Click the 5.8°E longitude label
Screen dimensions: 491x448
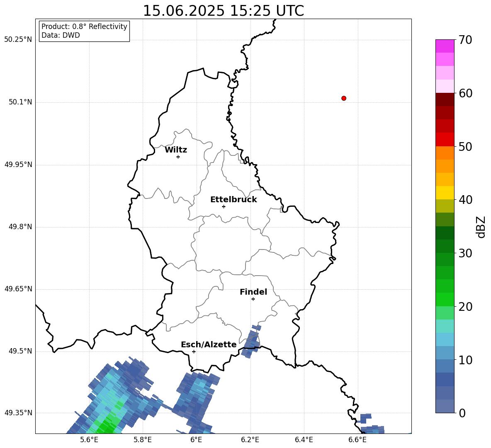pyautogui.click(x=143, y=440)
